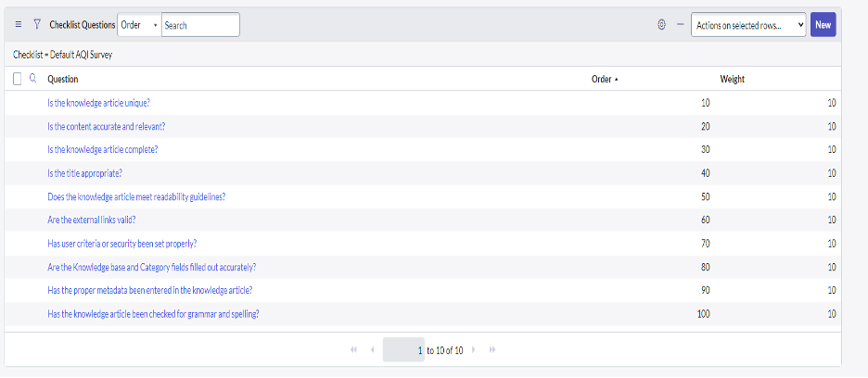The width and height of the screenshot is (868, 378).
Task: Click the Checklist Questions list title
Action: click(83, 25)
